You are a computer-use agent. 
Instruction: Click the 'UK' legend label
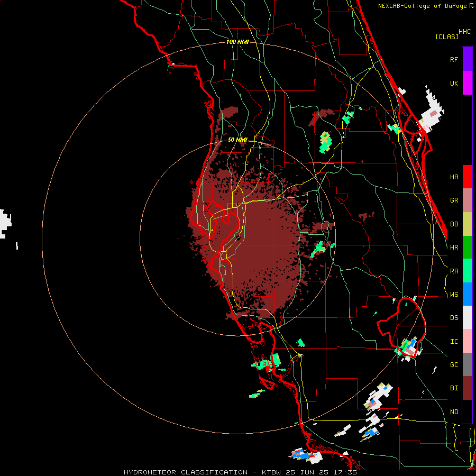454,84
